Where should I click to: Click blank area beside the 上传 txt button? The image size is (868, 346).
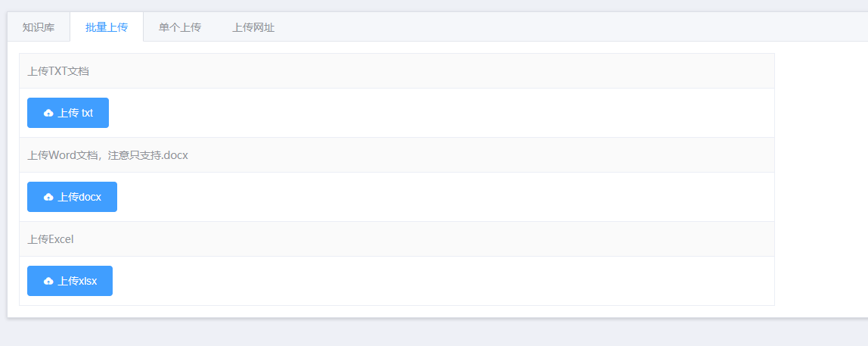point(442,113)
